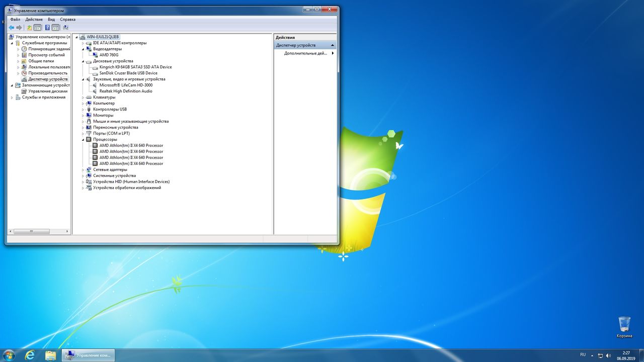Expand the Планировщик заданий arrow

18,49
